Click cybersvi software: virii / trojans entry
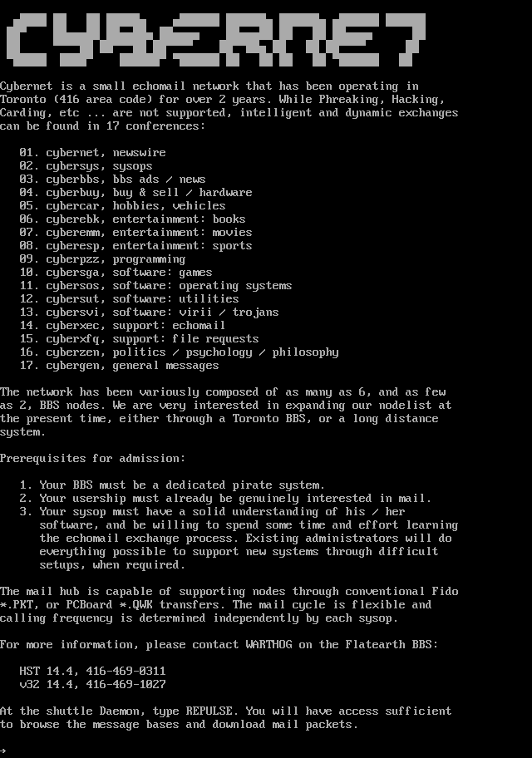Image resolution: width=532 pixels, height=758 pixels. (x=150, y=313)
